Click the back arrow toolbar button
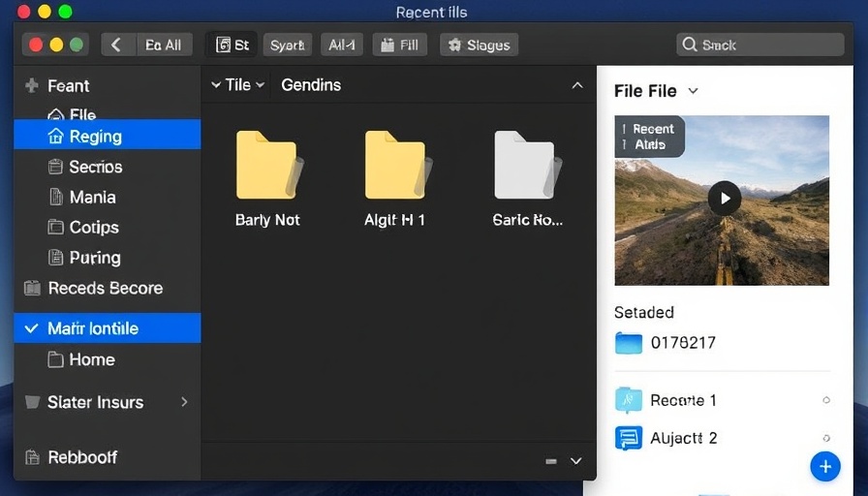Viewport: 868px width, 496px height. click(117, 45)
